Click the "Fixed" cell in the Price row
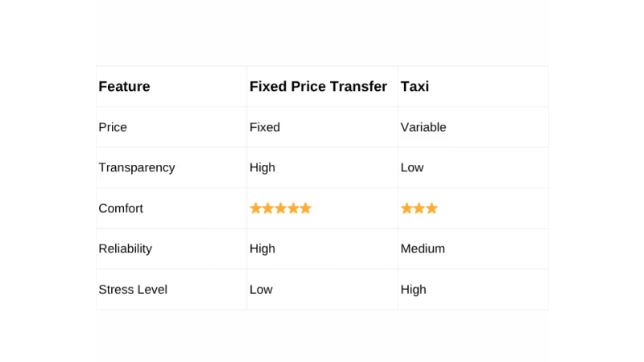 pyautogui.click(x=265, y=127)
